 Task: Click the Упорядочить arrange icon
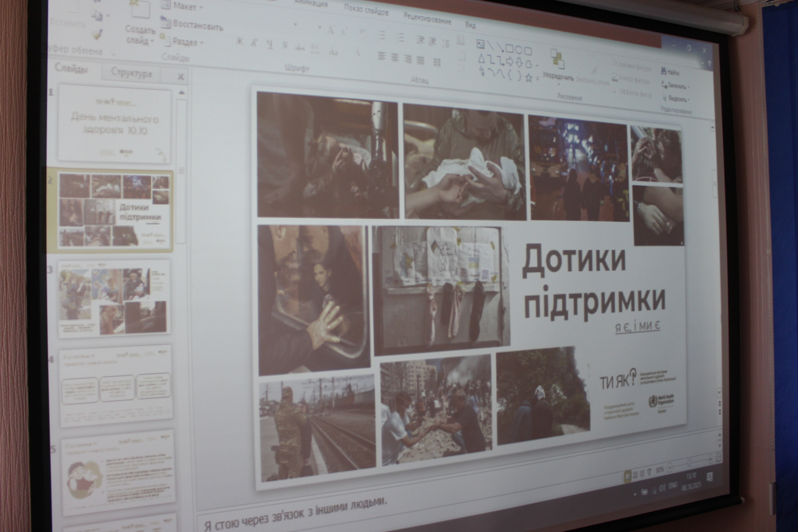point(557,59)
